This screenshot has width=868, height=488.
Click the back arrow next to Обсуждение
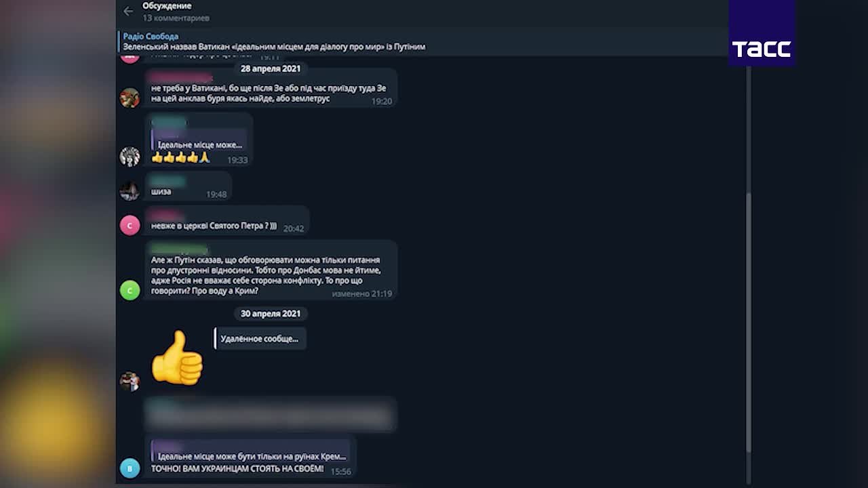[x=128, y=11]
